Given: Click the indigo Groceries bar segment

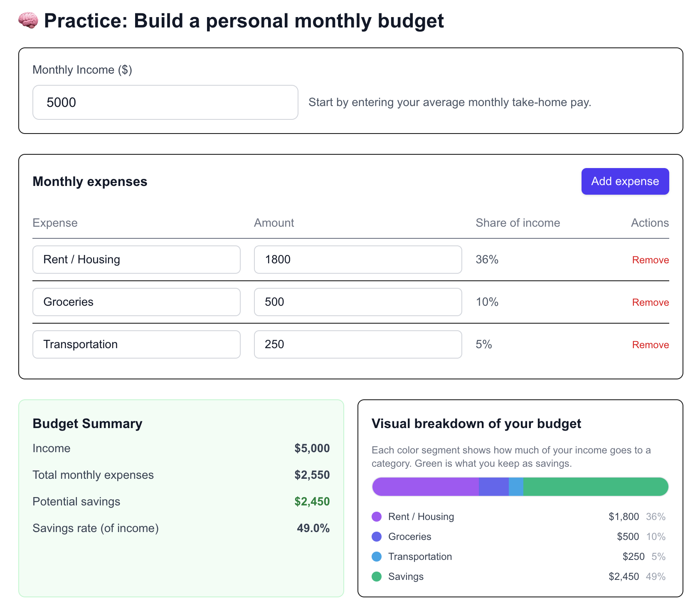Looking at the screenshot, I should (493, 487).
